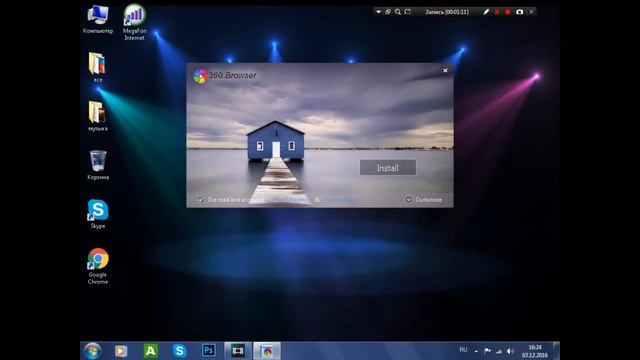Open MegaFon Internet desktop shortcut
The image size is (640, 360).
[134, 22]
